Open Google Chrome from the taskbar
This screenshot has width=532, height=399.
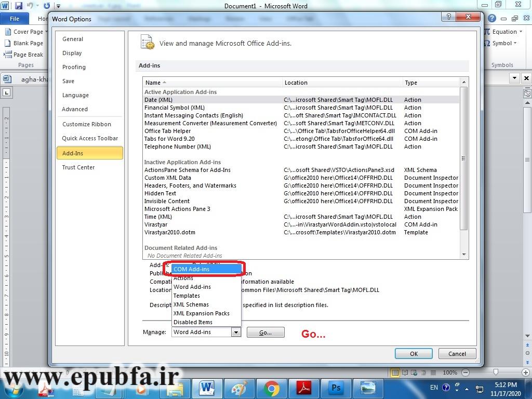[271, 388]
